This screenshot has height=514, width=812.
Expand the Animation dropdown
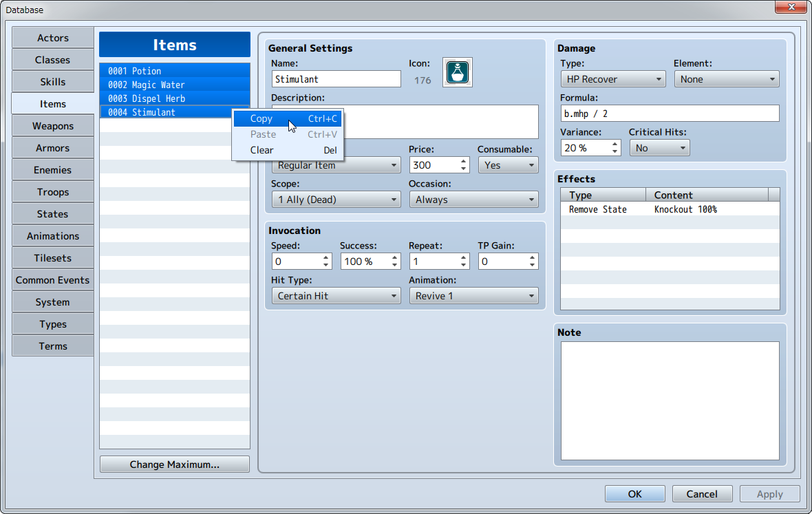[473, 296]
